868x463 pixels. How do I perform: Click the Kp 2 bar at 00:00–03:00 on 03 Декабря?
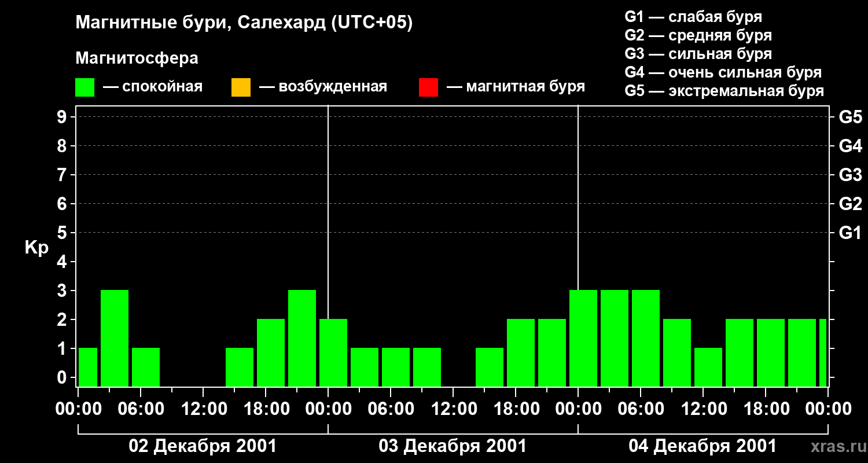[x=333, y=352]
